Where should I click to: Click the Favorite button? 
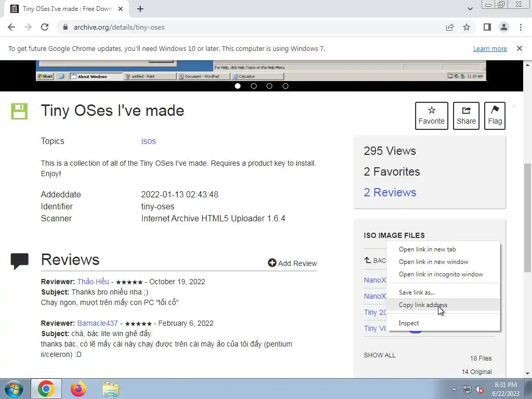432,116
